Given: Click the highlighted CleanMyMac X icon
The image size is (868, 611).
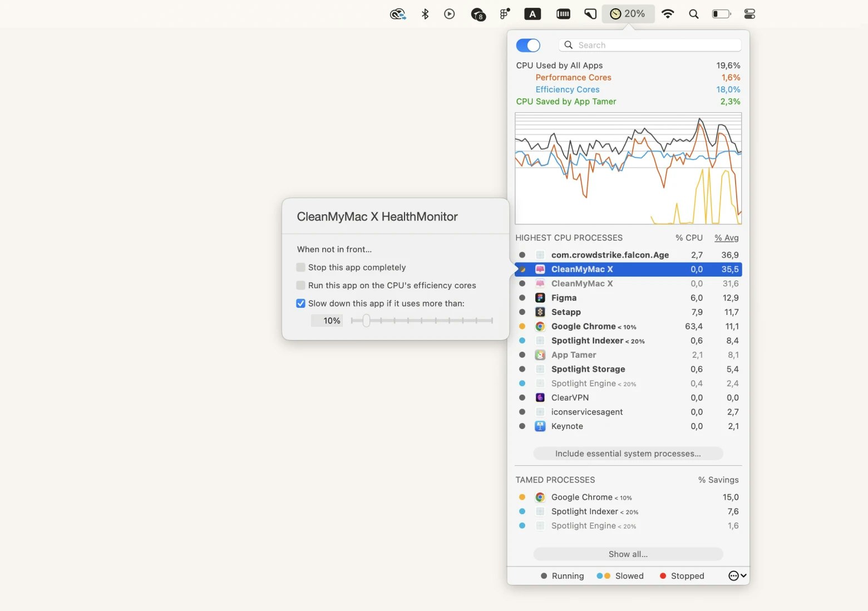Looking at the screenshot, I should pos(540,269).
